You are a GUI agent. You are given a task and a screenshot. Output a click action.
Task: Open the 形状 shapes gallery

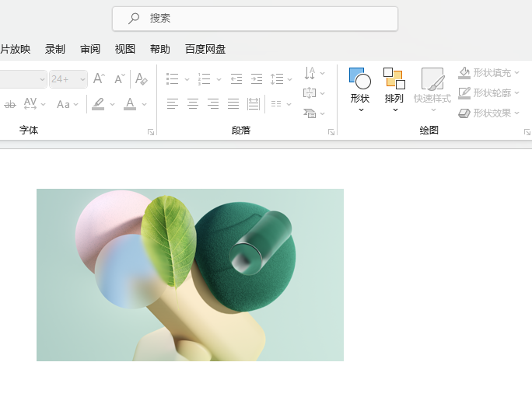coord(360,90)
